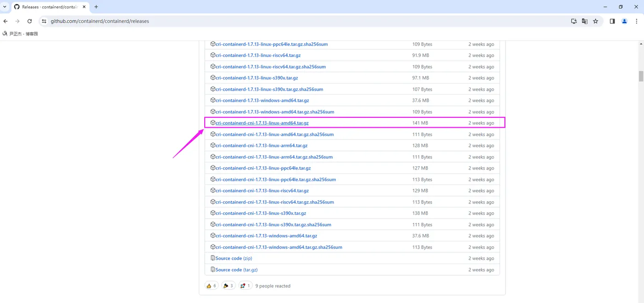Download cri-containerd-cni-1.7.13-linux-ppc64le.tar.gz
Viewport: 644px width, 303px height.
263,168
